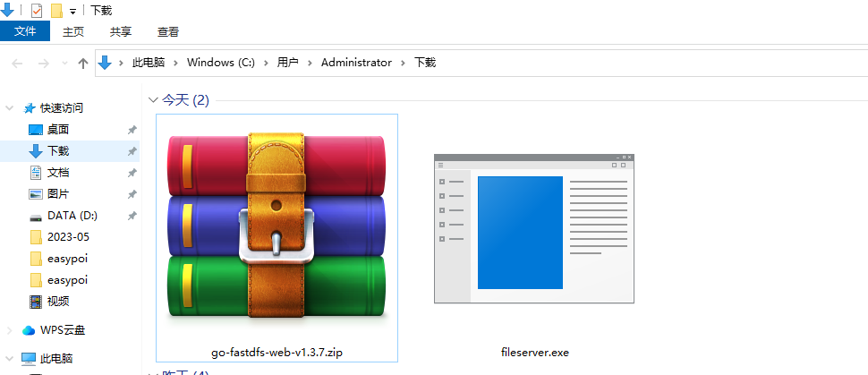Click Windows (C:) in the address path

[x=221, y=63]
